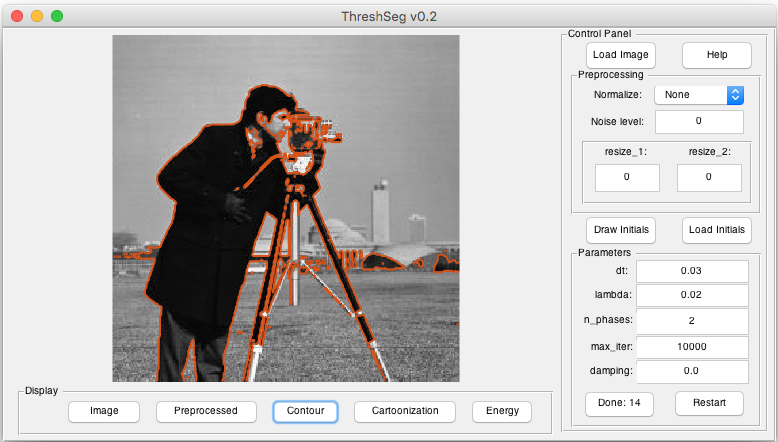Click the Done: 14 button
778x442 pixels.
[619, 404]
